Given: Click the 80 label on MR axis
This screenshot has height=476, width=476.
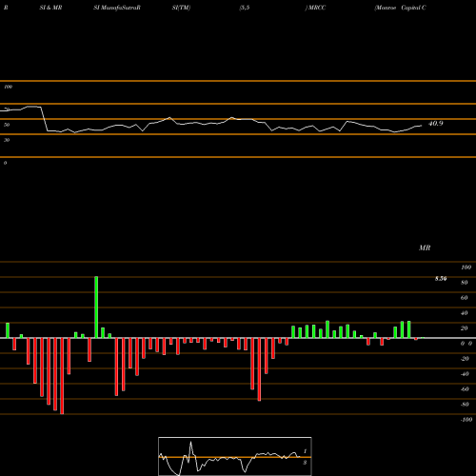Looking at the screenshot, I should 465,283.
